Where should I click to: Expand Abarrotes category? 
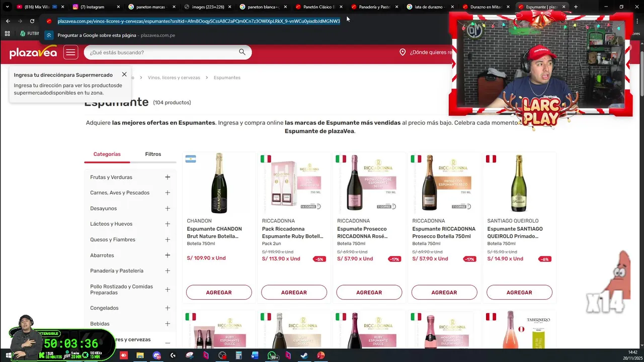coord(168,255)
